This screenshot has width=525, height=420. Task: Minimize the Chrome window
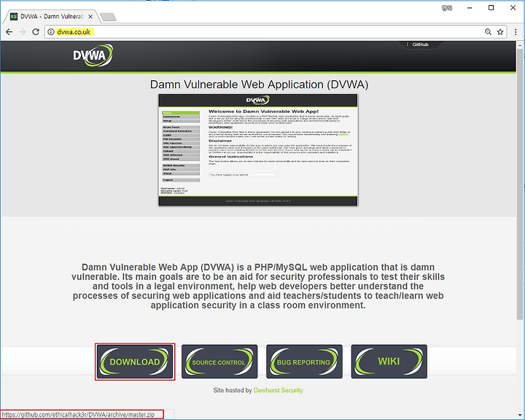tap(470, 8)
